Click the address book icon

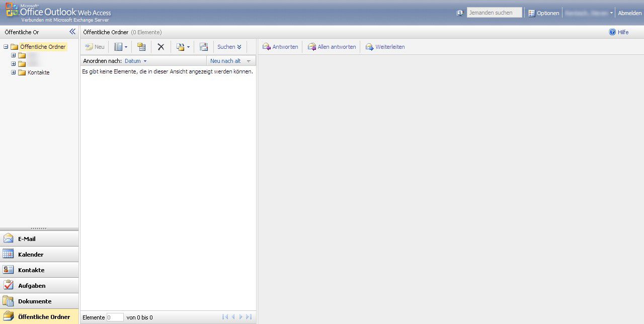coord(460,13)
